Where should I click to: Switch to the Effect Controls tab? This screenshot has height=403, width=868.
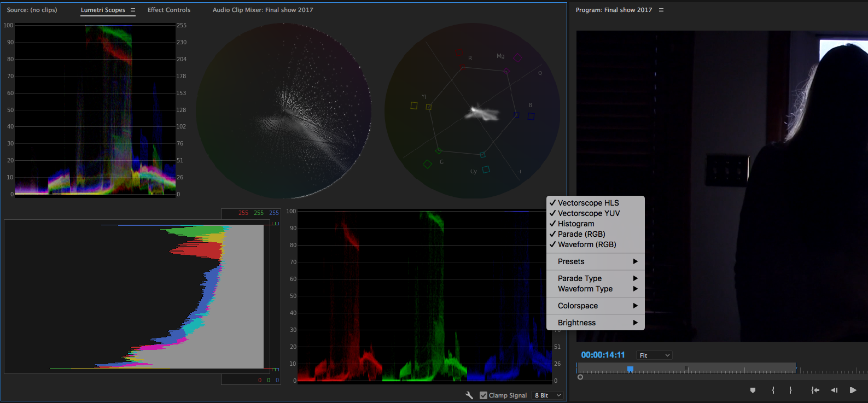coord(168,10)
